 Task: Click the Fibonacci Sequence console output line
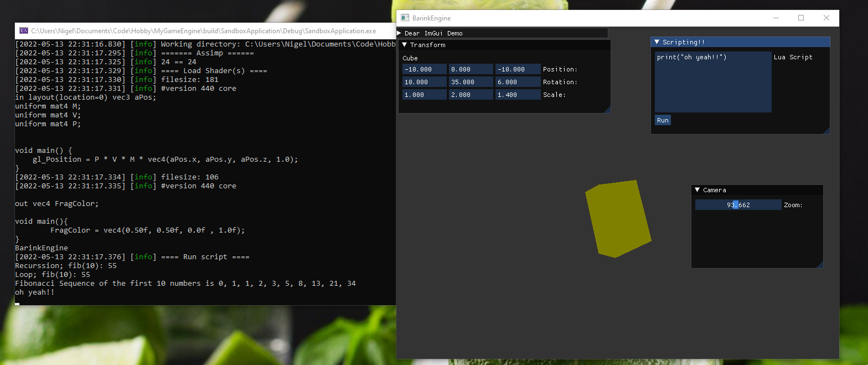[x=185, y=284]
